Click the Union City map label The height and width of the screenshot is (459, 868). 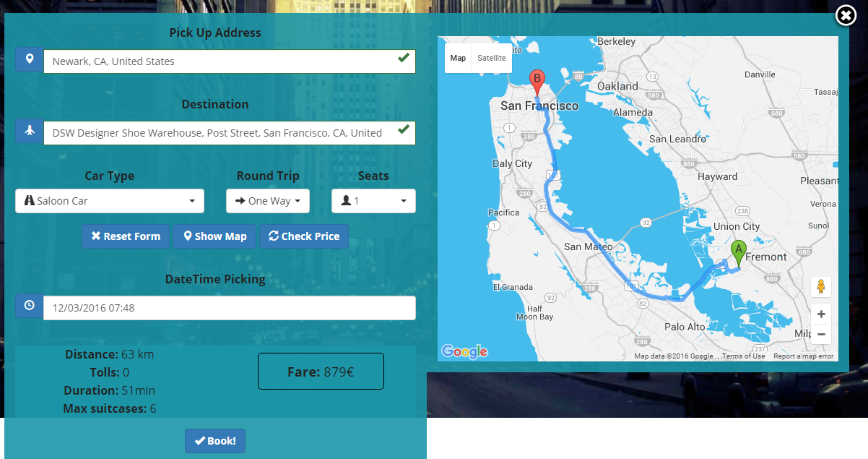737,226
